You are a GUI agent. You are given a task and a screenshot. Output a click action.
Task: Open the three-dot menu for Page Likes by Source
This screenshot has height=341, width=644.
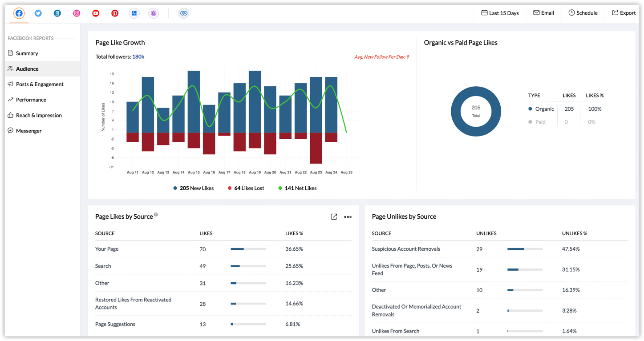[348, 217]
